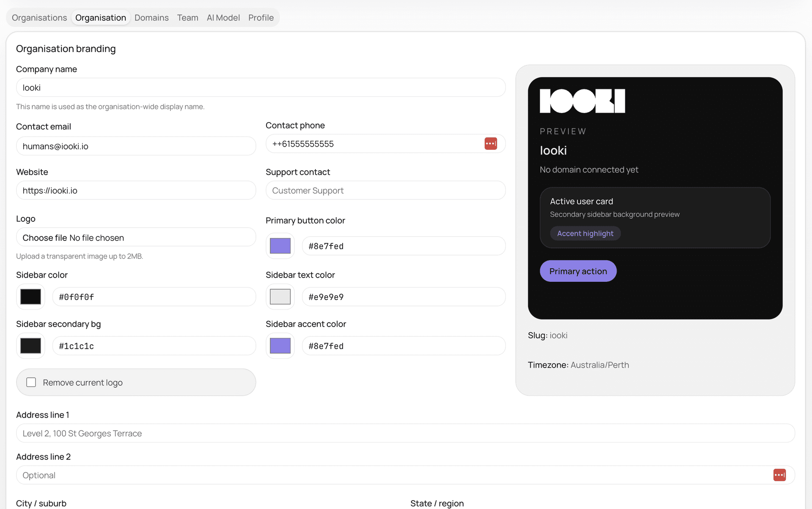The height and width of the screenshot is (509, 812).
Task: Click the Support contact input field
Action: pos(386,190)
